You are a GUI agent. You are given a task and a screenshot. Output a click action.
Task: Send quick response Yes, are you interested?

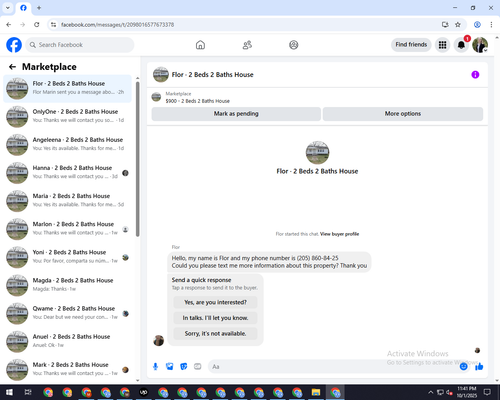pos(215,302)
